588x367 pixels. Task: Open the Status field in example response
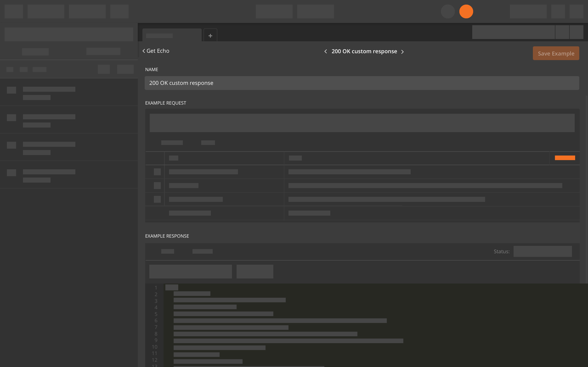click(x=542, y=251)
